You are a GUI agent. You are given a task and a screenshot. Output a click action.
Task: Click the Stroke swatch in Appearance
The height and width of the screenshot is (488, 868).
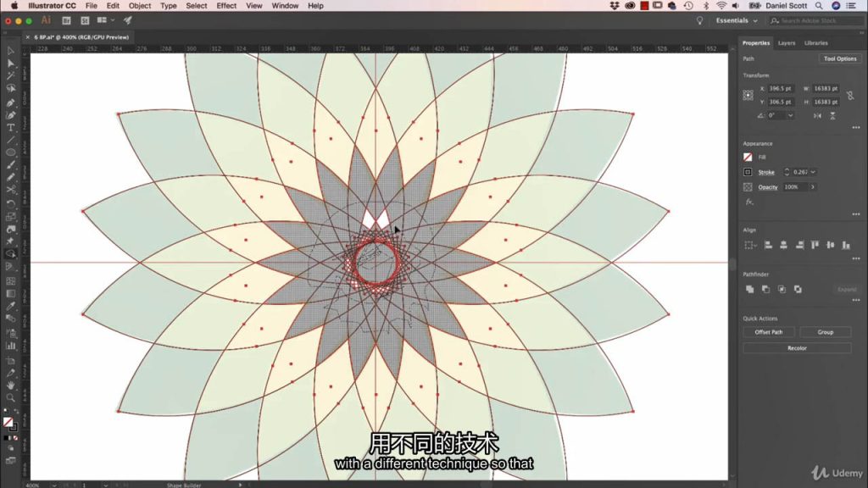(748, 172)
